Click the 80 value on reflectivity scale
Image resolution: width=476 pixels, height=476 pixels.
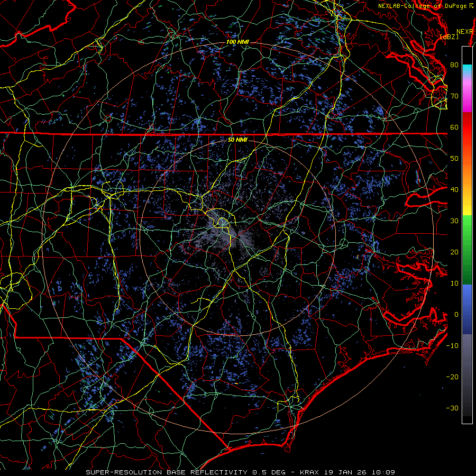[454, 65]
